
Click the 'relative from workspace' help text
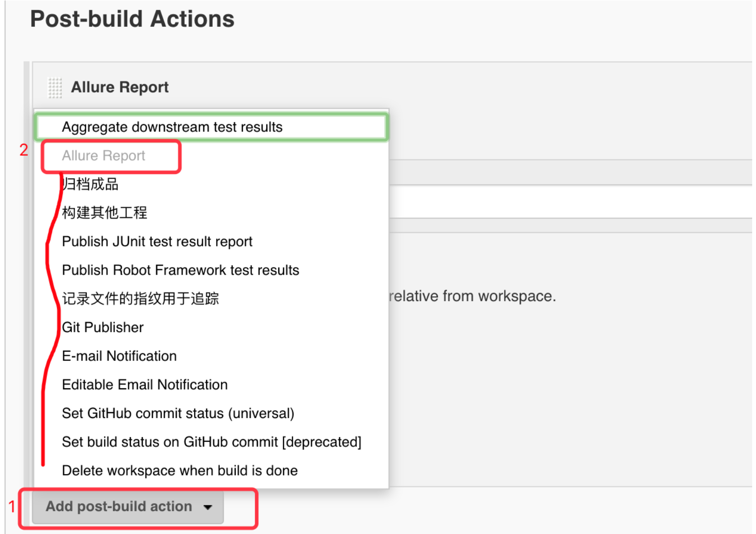(x=472, y=296)
